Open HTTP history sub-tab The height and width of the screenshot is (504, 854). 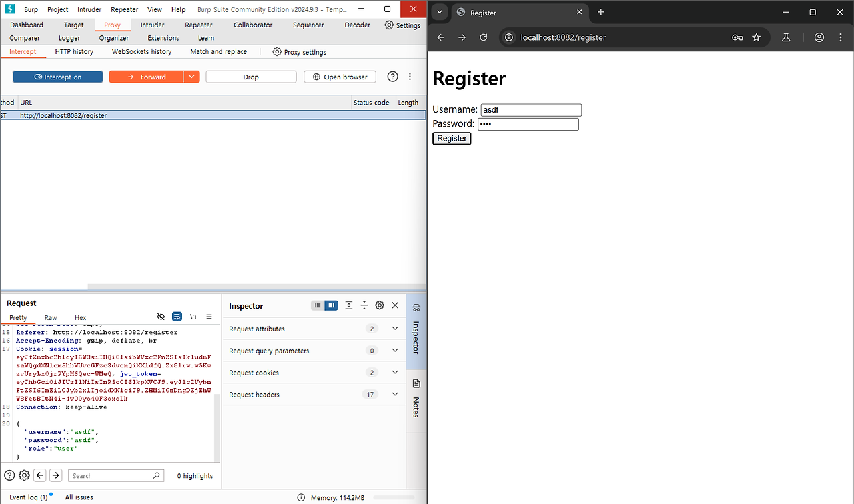pos(74,51)
